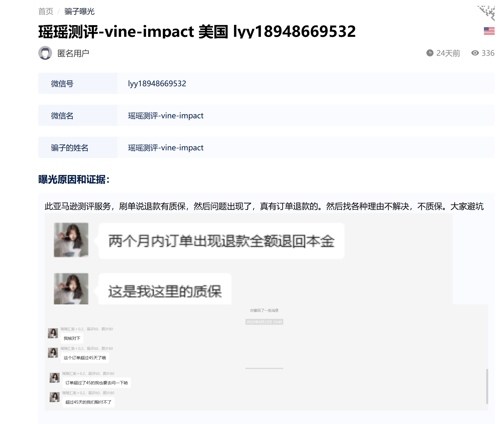Select the 瑶瑶测评-vine-impact value in 微信名 row
Screen dimensions: 504x424
coord(166,116)
